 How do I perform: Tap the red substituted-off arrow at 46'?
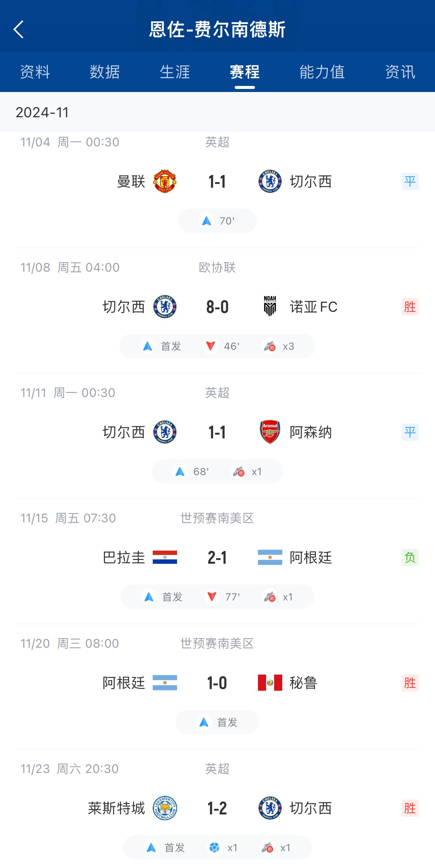point(211,346)
